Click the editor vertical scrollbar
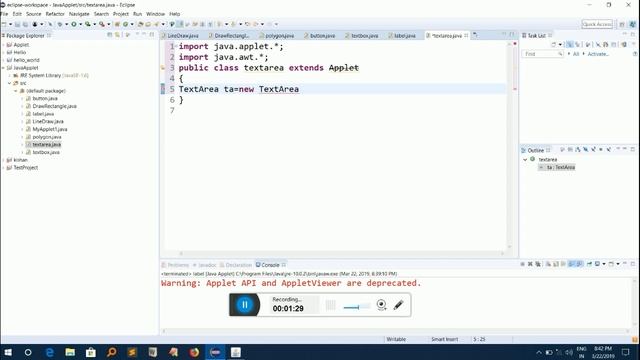The image size is (640, 360). pyautogui.click(x=509, y=145)
